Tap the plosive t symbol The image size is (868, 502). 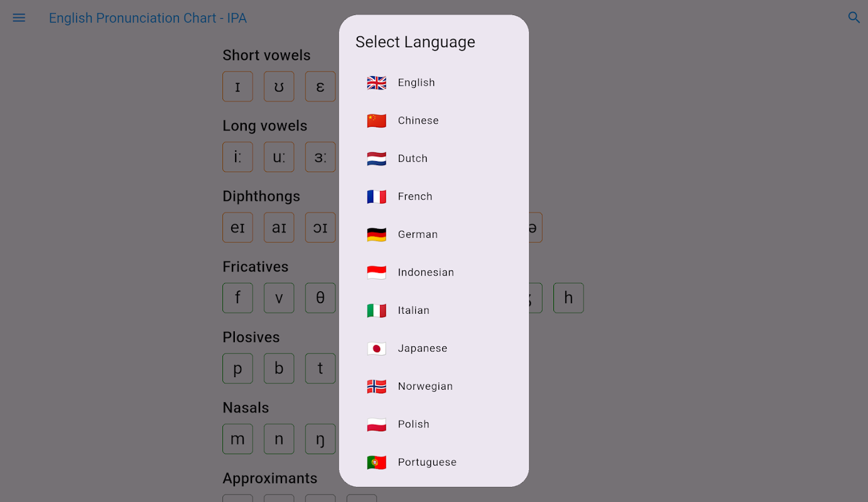coord(320,368)
